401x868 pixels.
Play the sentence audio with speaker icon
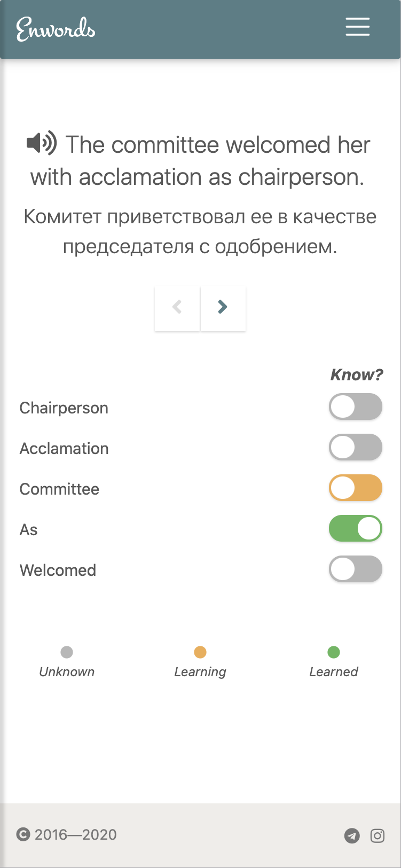[x=41, y=143]
